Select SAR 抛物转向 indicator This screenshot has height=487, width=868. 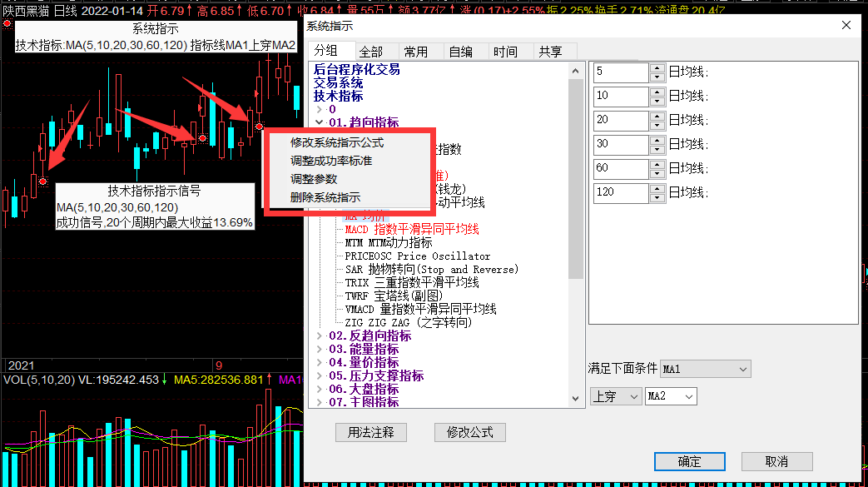pos(432,269)
